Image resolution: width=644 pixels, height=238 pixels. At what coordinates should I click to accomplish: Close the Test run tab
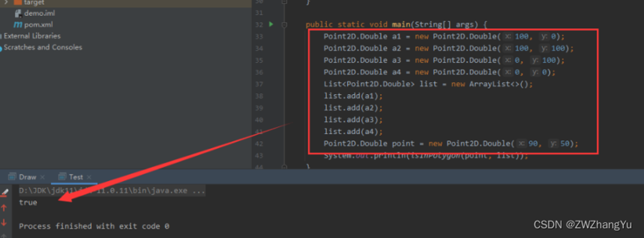[x=89, y=177]
